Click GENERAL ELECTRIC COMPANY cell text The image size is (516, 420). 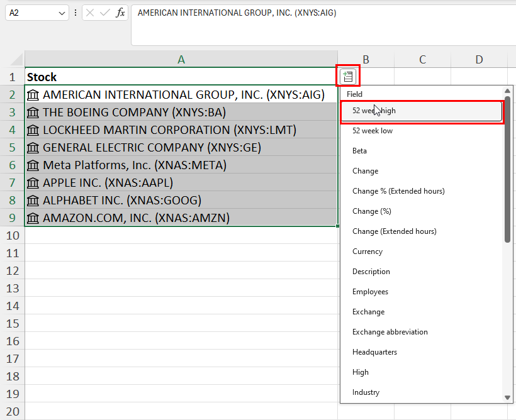tap(152, 148)
